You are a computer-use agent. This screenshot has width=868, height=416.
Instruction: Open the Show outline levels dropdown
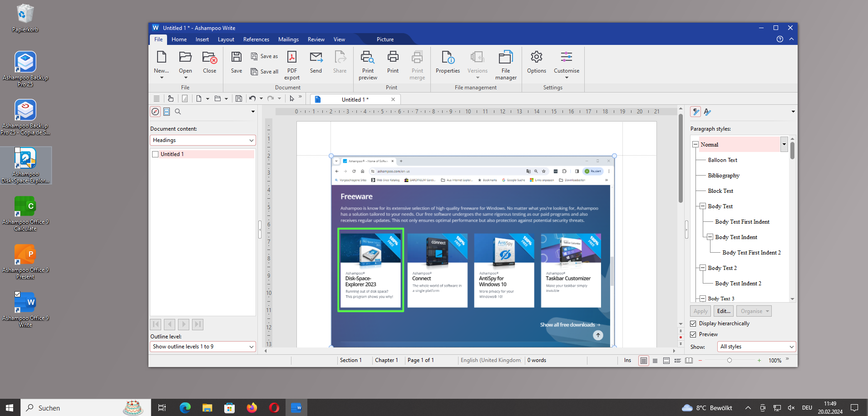203,347
